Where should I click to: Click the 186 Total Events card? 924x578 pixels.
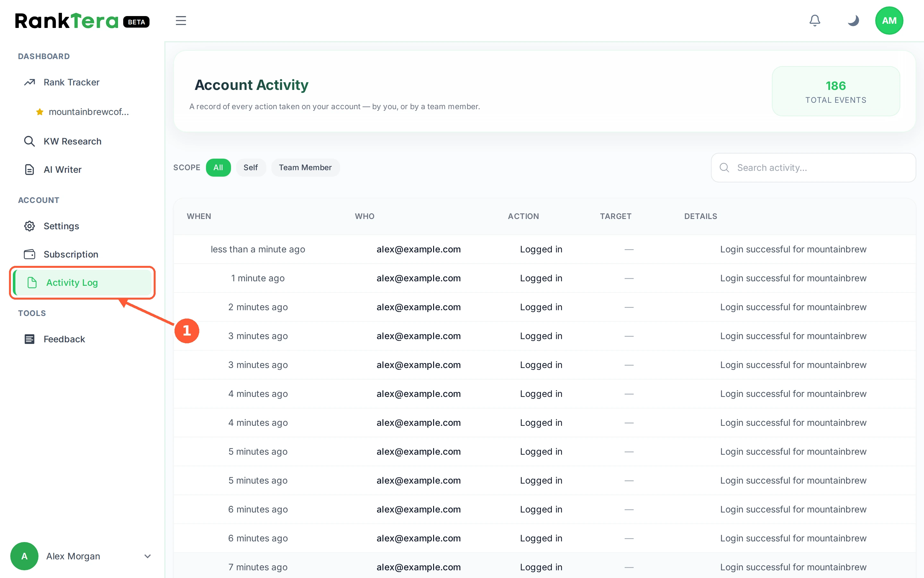click(836, 91)
